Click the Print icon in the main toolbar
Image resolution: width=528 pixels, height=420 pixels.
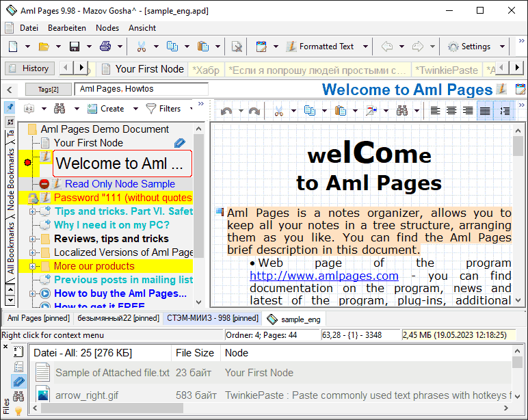pyautogui.click(x=105, y=46)
